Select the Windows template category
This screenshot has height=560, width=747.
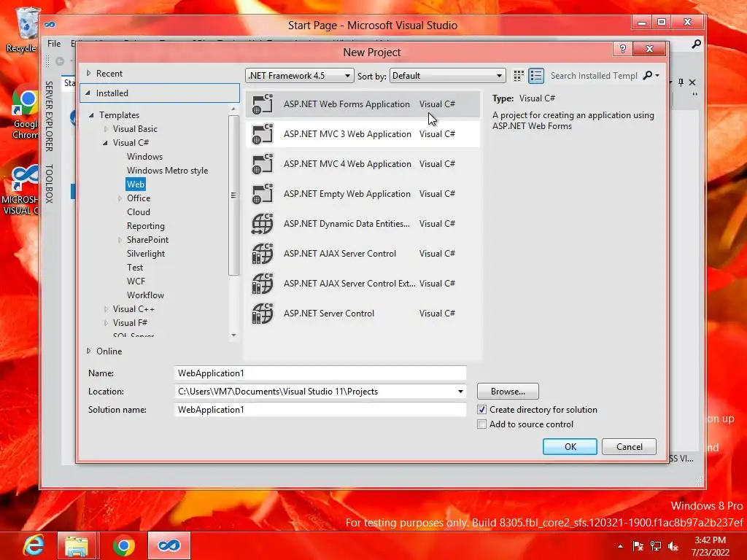[144, 157]
